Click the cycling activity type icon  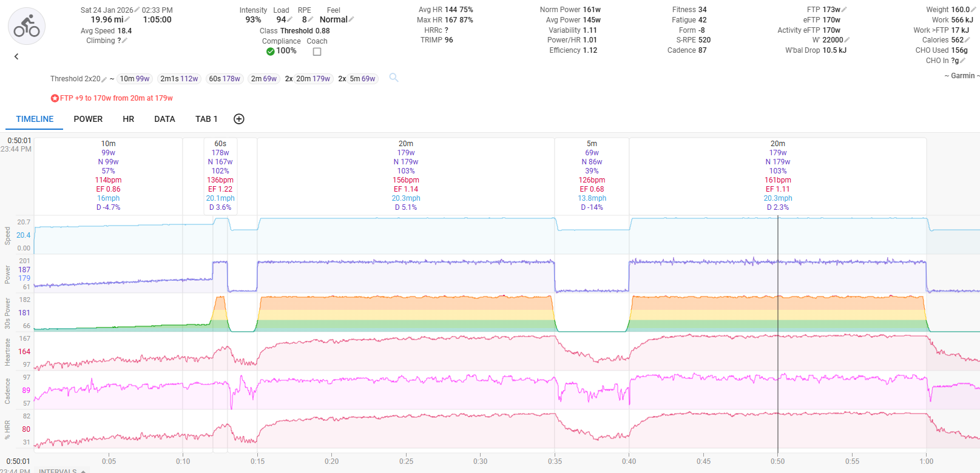click(27, 26)
